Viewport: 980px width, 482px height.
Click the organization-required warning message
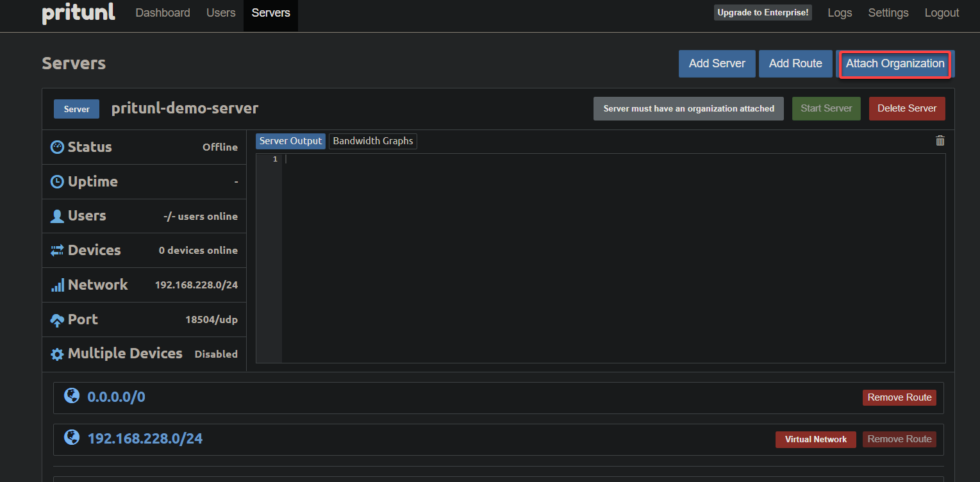pos(688,108)
